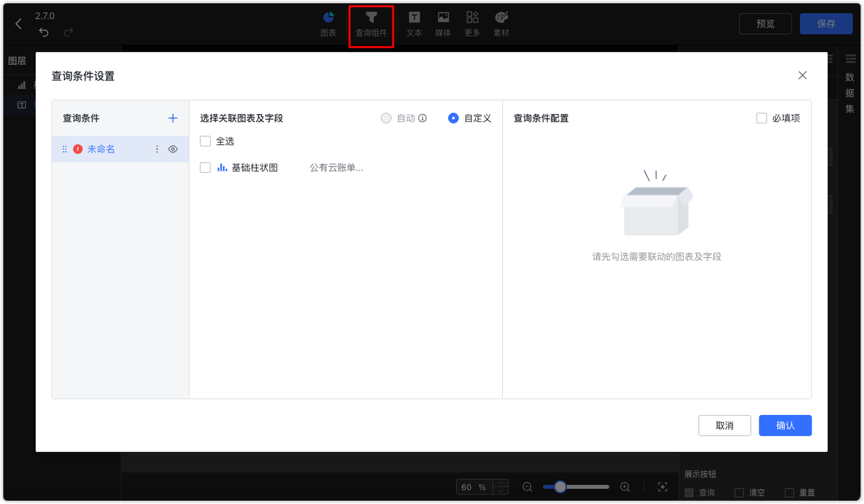Select the 图表 chart tool in toolbar
The height and width of the screenshot is (504, 864).
[x=328, y=24]
